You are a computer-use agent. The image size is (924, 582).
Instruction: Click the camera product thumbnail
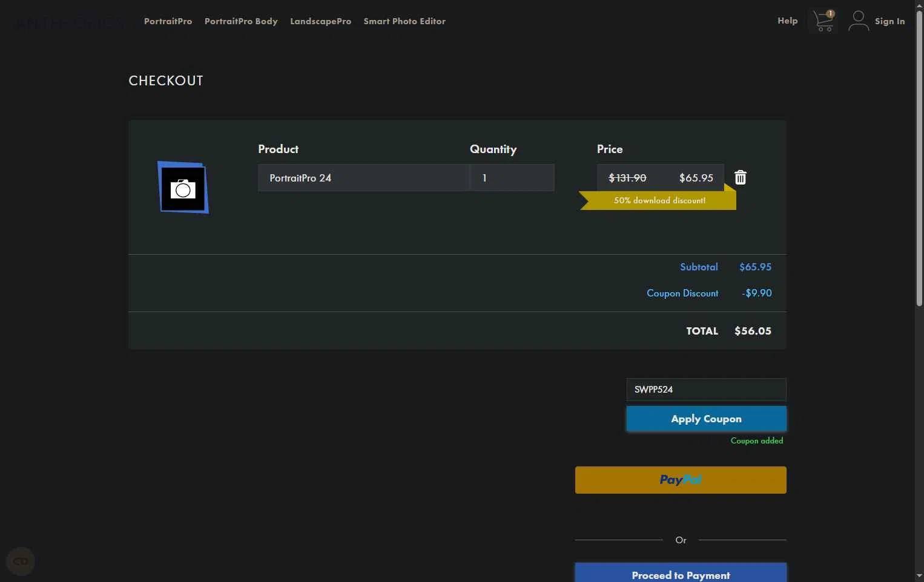point(183,188)
